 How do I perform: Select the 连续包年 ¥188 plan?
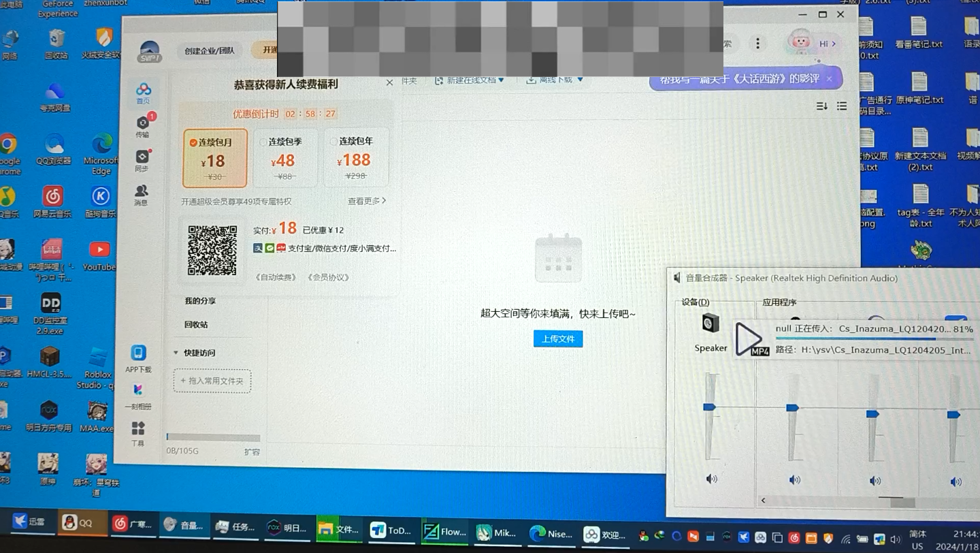(356, 158)
